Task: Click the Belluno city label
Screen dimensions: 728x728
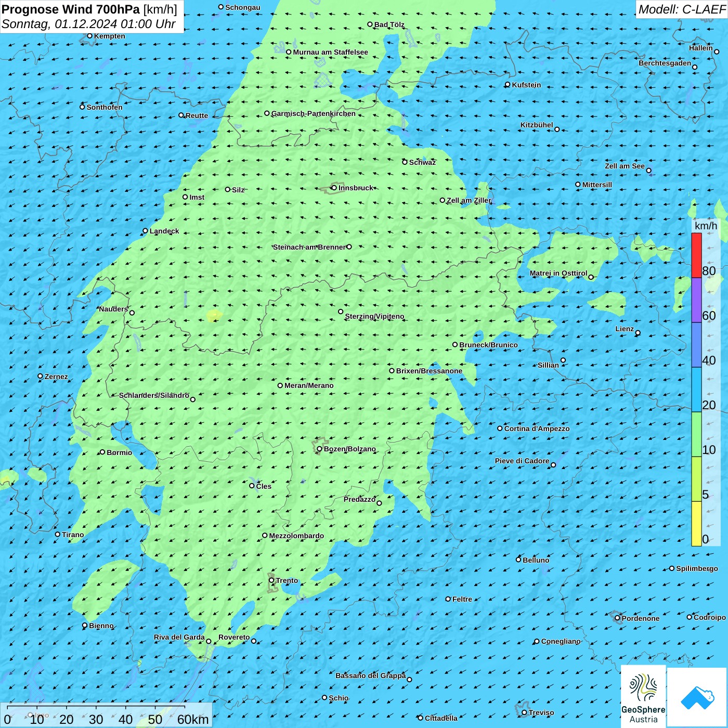Action: (x=536, y=560)
